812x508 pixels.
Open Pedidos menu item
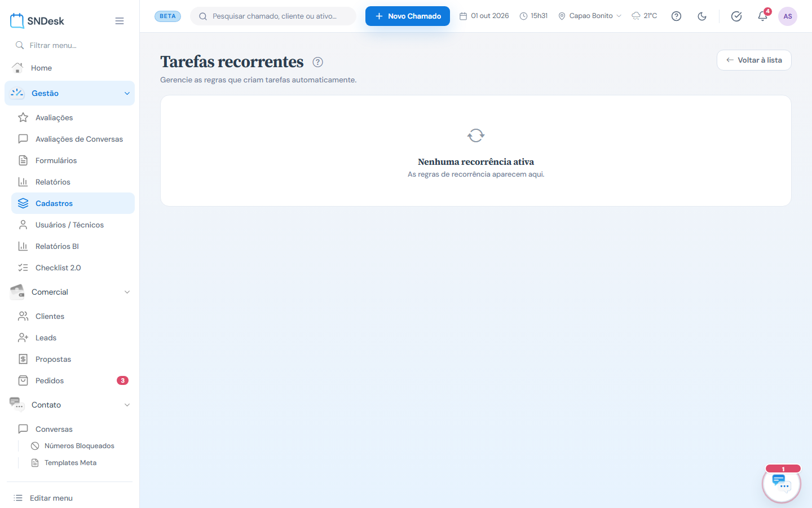click(x=73, y=380)
